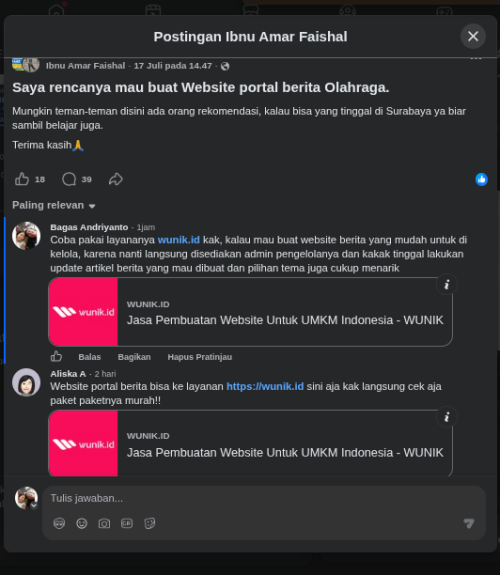This screenshot has width=500, height=575.
Task: Choose a sticker for the reply
Action: (150, 523)
